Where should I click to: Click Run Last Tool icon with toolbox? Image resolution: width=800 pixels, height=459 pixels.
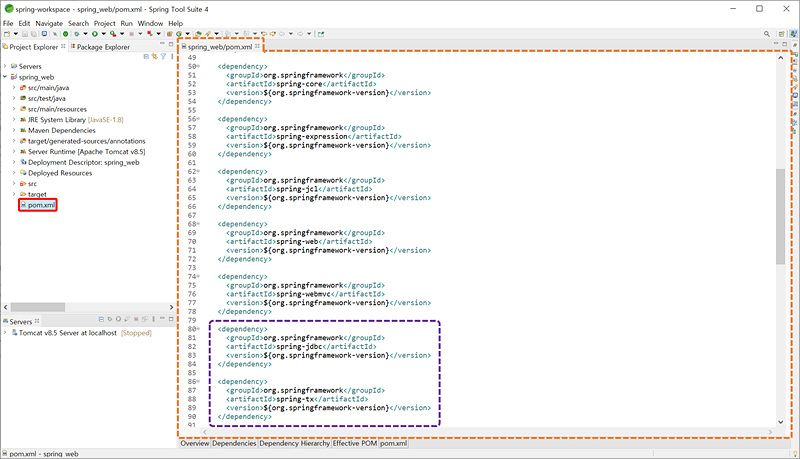[x=113, y=34]
